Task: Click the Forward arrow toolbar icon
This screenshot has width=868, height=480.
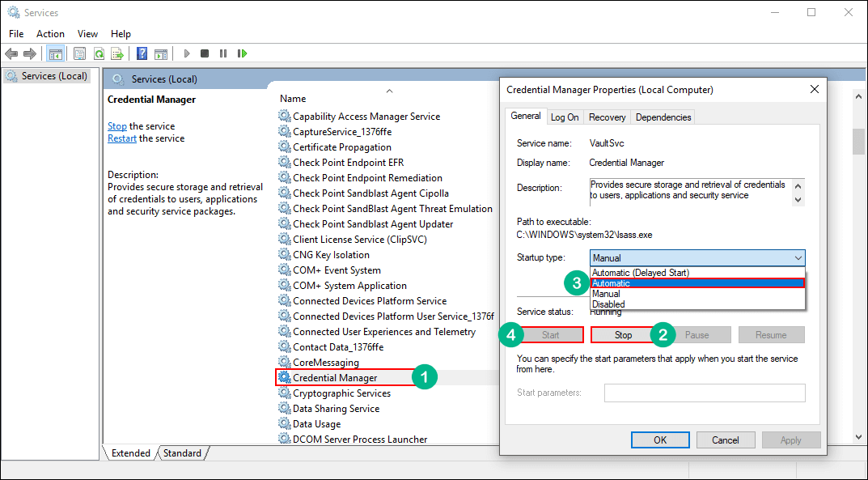Action: [29, 53]
